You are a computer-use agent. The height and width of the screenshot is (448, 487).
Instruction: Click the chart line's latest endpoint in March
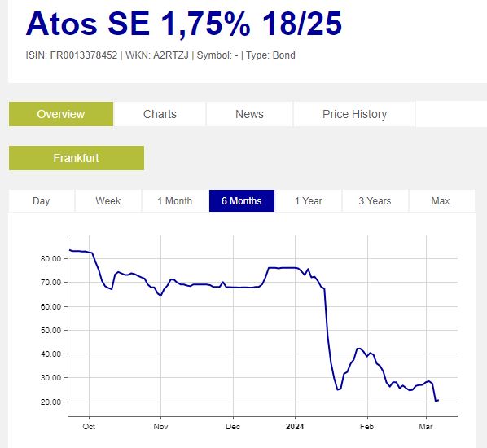click(x=437, y=400)
